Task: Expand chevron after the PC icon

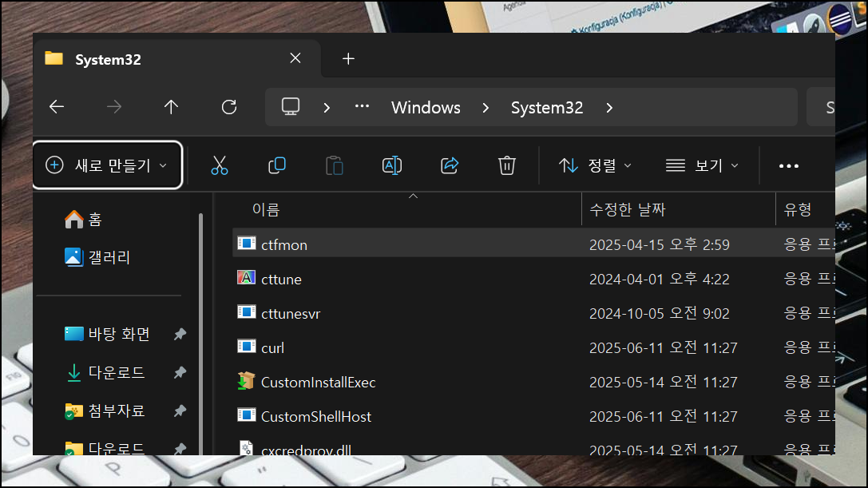Action: coord(327,108)
